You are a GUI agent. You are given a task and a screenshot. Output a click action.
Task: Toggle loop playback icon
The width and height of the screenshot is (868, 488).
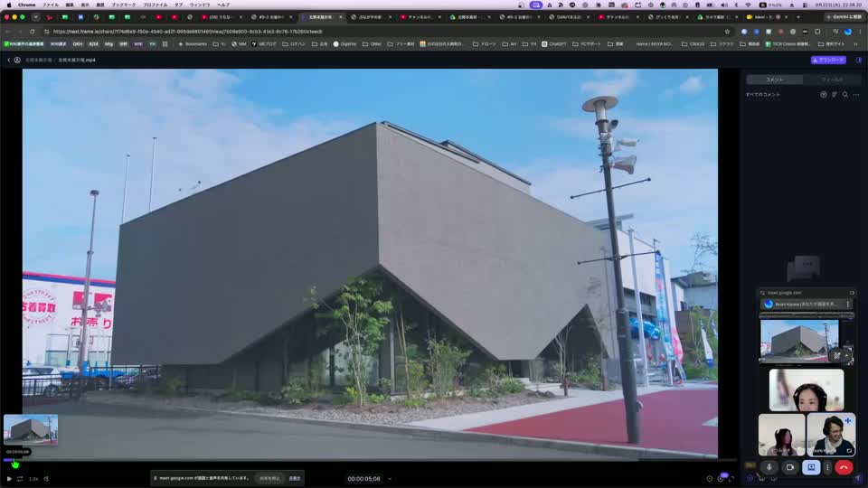tap(20, 479)
